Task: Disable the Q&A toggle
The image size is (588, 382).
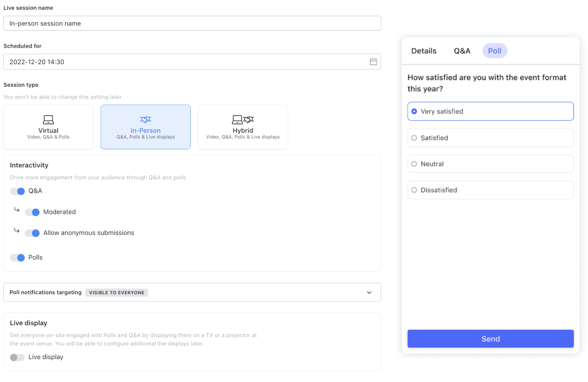Action: (17, 191)
